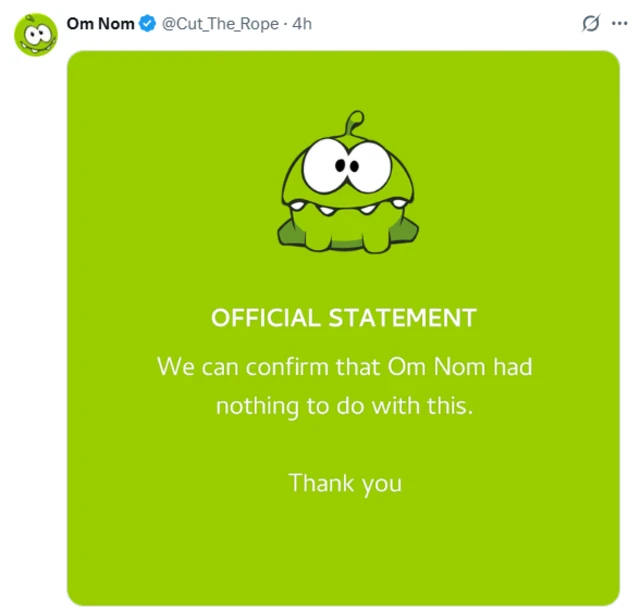Click the OFFICIAL STATEMENT heading in image
640x611 pixels.
[344, 318]
